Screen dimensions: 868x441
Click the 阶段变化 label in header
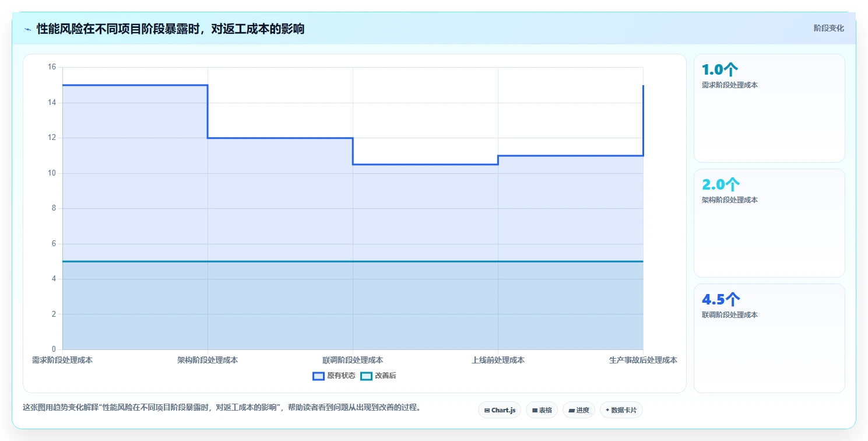point(828,28)
